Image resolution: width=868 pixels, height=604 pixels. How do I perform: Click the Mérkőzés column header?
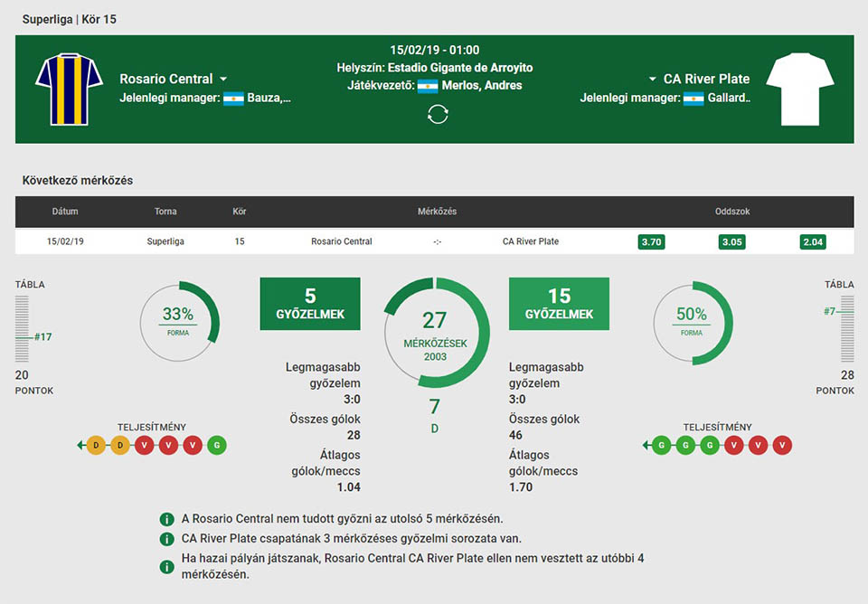437,212
